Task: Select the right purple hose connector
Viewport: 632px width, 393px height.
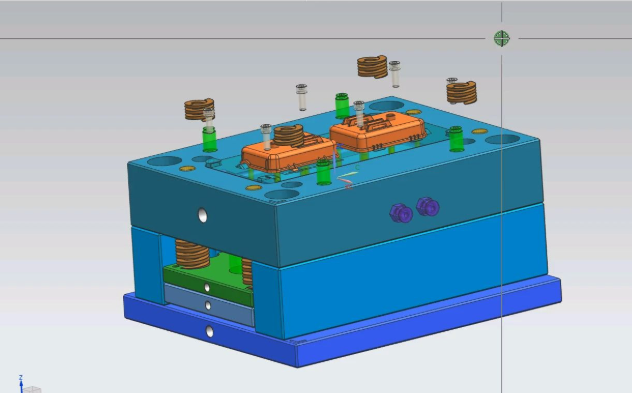Action: (428, 207)
